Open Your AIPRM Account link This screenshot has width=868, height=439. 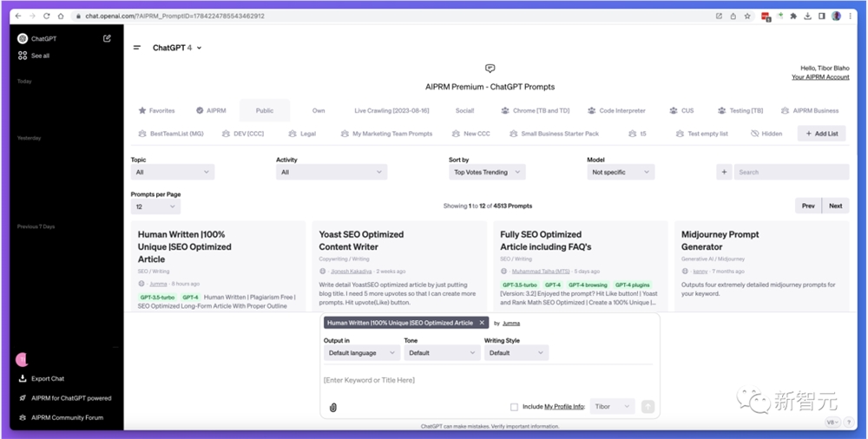[x=819, y=77]
